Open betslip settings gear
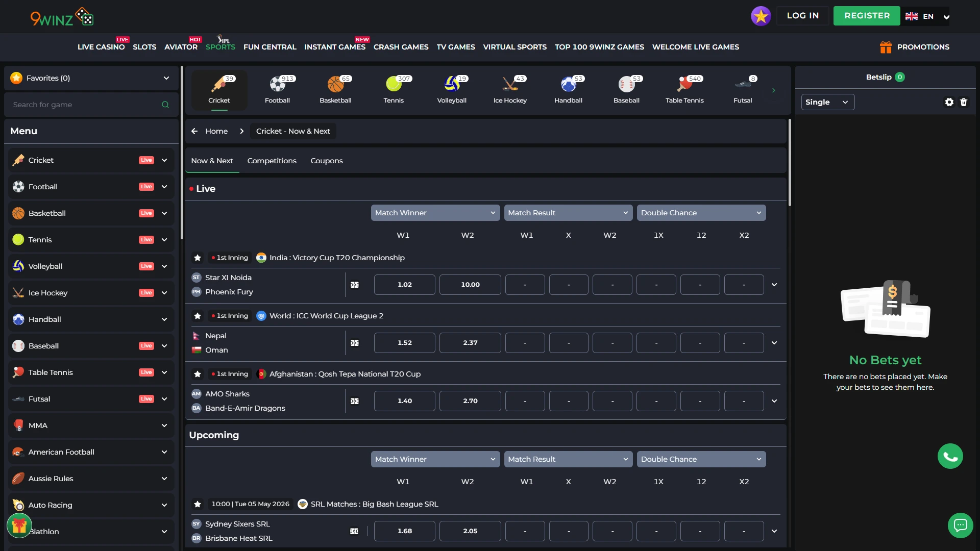This screenshot has height=551, width=980. click(949, 102)
